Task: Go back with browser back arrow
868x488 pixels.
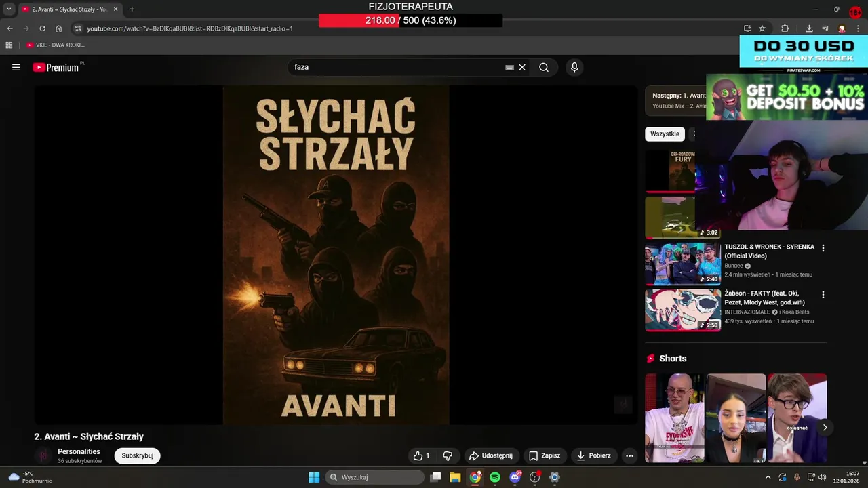Action: (9, 28)
